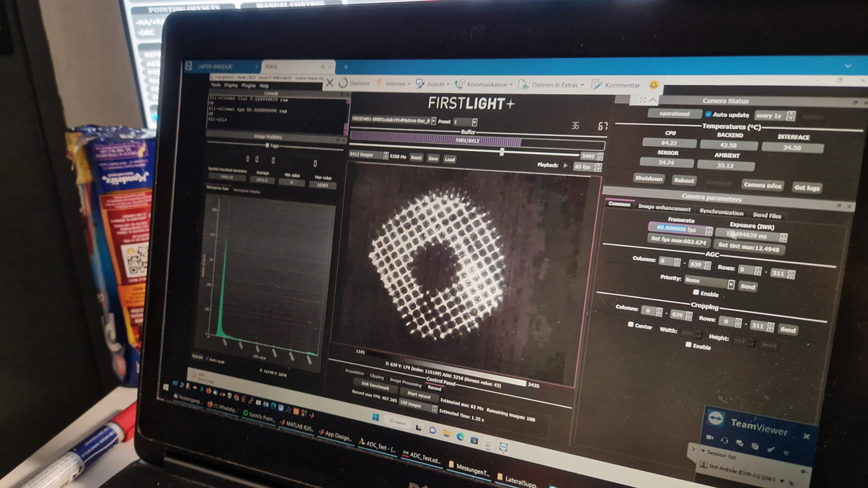Click the TeamViewer file transfer icon
The width and height of the screenshot is (868, 488).
tap(755, 446)
